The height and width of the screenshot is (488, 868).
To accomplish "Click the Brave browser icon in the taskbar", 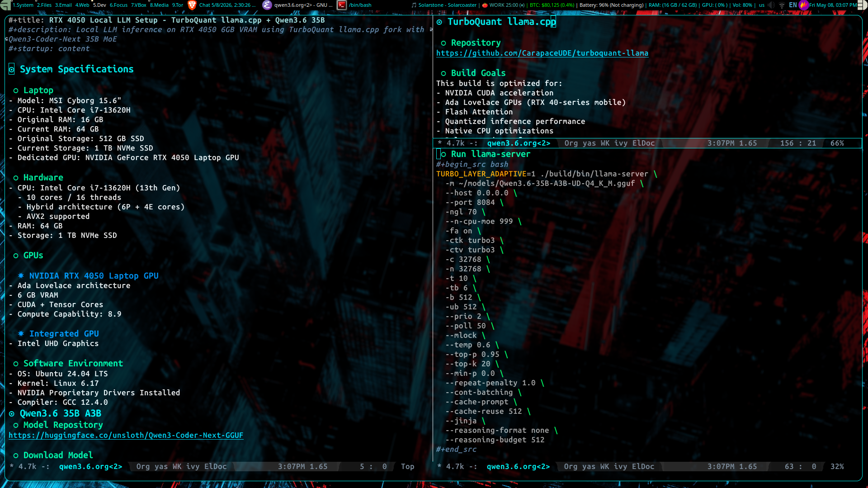I will 192,5.
